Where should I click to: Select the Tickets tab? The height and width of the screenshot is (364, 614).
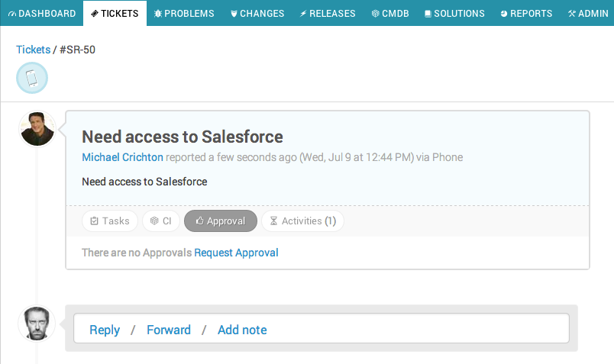115,13
